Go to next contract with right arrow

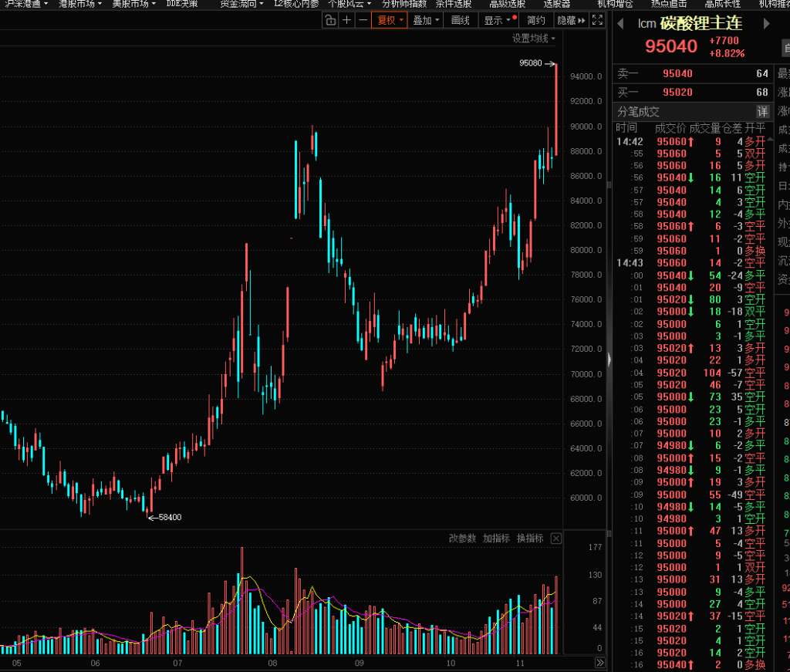pos(767,24)
